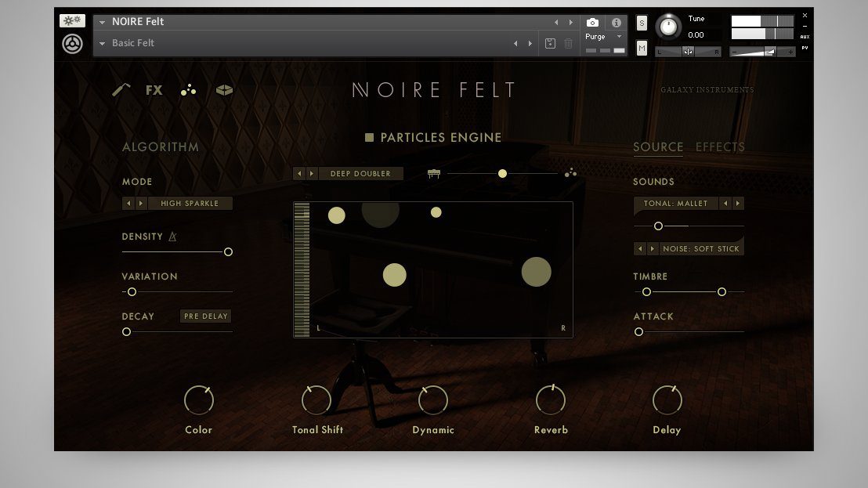
Task: Click the cube/mixer icon in the toolbar
Action: click(223, 89)
